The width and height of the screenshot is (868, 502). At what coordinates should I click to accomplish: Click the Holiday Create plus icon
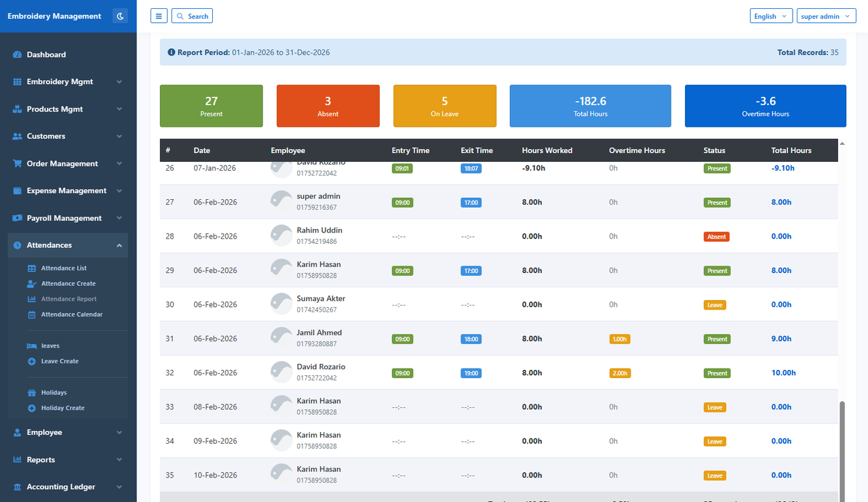click(x=32, y=409)
